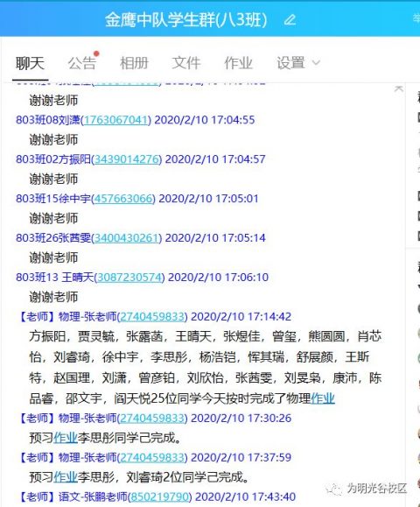
Task: Open the QQ number 3439014276 link
Action: [x=127, y=159]
